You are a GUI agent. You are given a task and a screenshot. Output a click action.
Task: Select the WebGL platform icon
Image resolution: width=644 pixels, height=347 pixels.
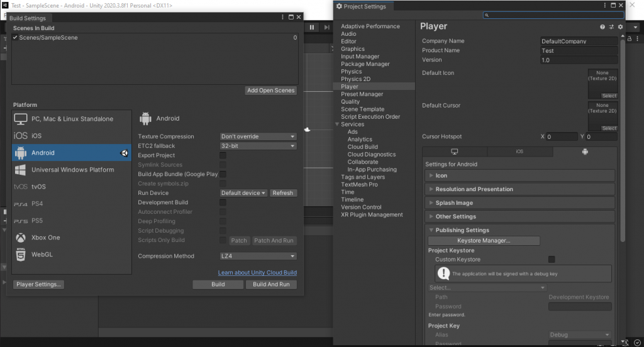(x=21, y=255)
